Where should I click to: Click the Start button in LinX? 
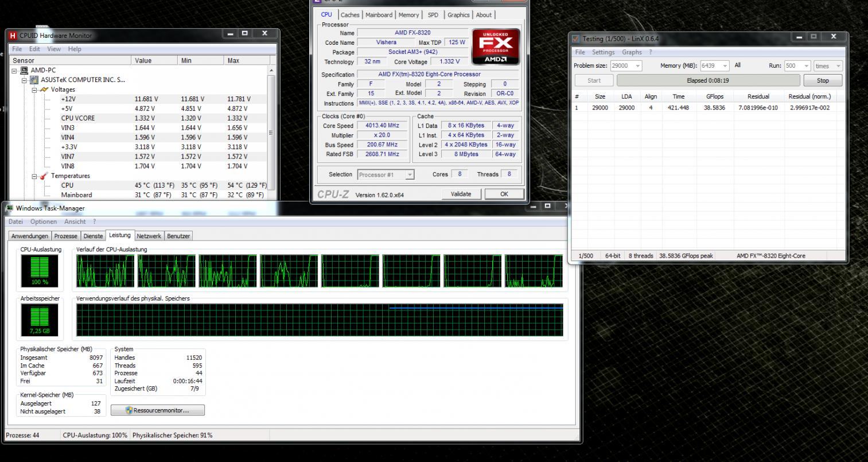pos(594,80)
